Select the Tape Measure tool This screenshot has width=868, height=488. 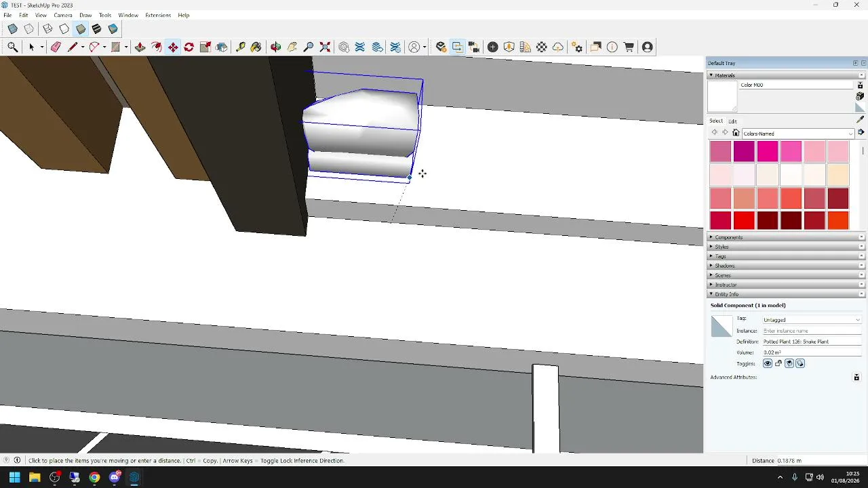[240, 47]
